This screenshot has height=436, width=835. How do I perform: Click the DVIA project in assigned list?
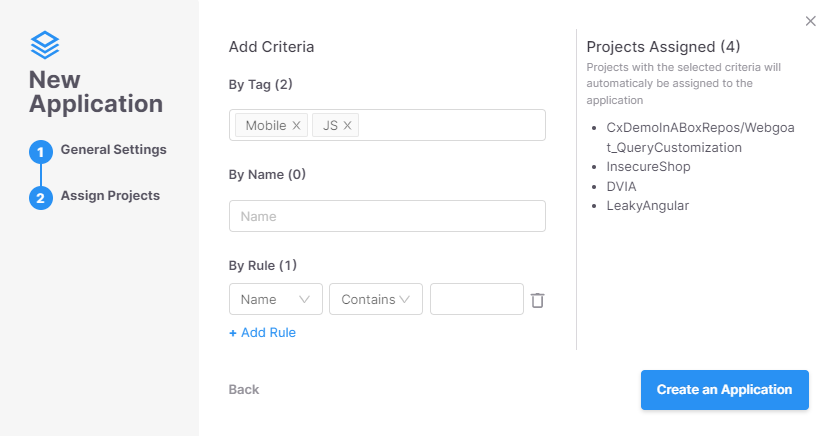click(x=621, y=186)
